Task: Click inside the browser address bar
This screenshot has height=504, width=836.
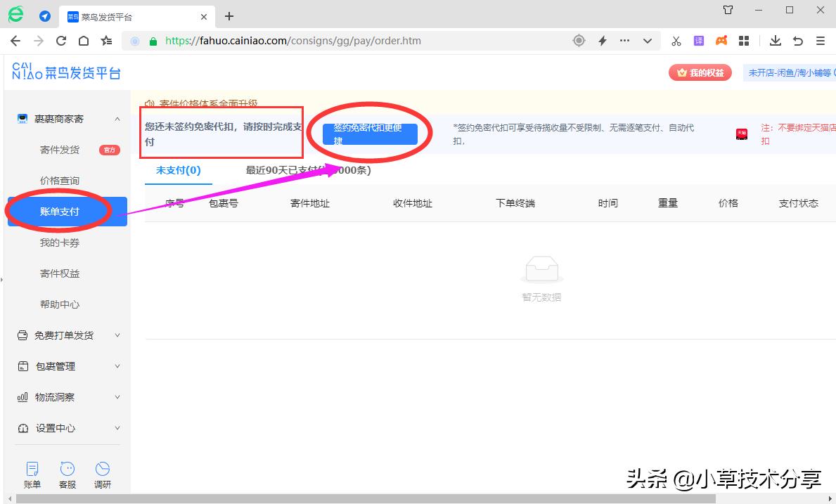Action: 316,40
